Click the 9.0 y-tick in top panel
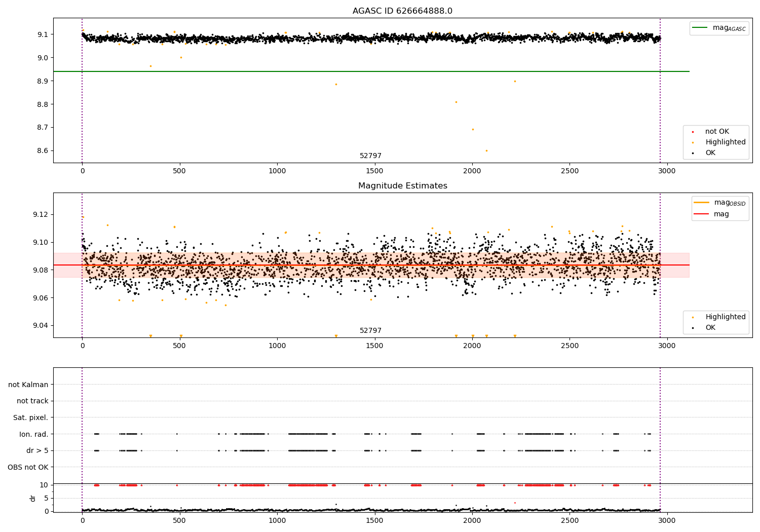This screenshot has width=760, height=532. click(x=43, y=58)
